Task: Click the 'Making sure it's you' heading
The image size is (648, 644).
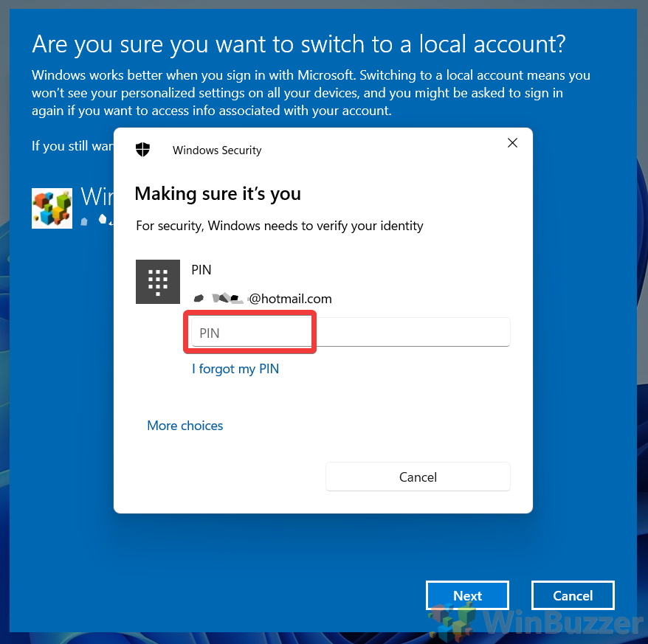Action: pyautogui.click(x=218, y=194)
